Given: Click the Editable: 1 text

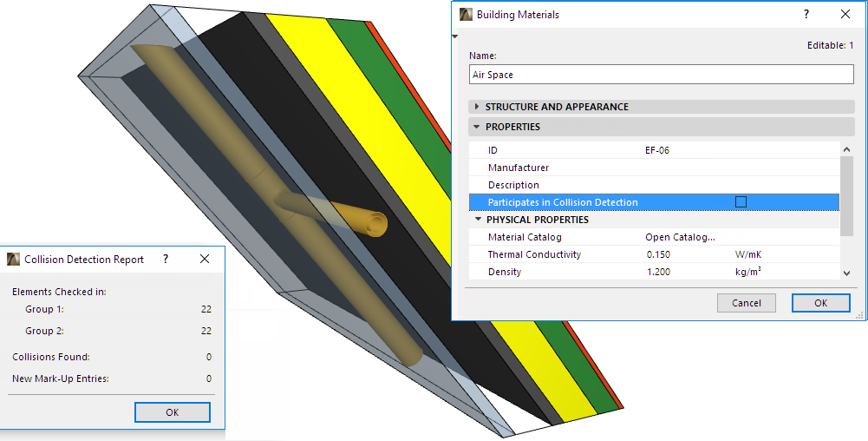Looking at the screenshot, I should coord(830,45).
